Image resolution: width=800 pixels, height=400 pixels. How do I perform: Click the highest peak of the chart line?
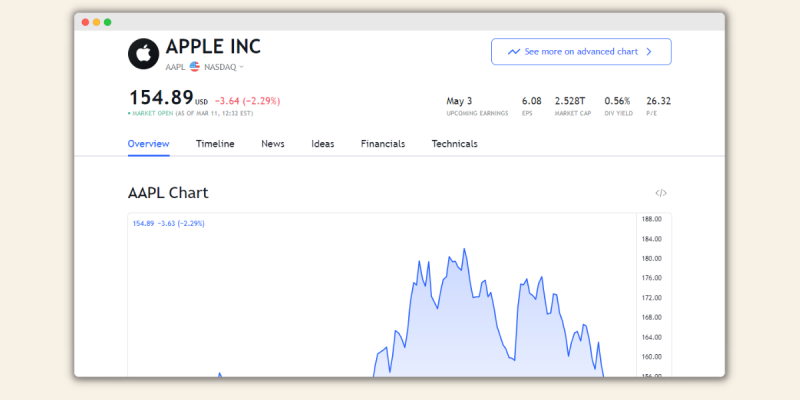(x=464, y=249)
